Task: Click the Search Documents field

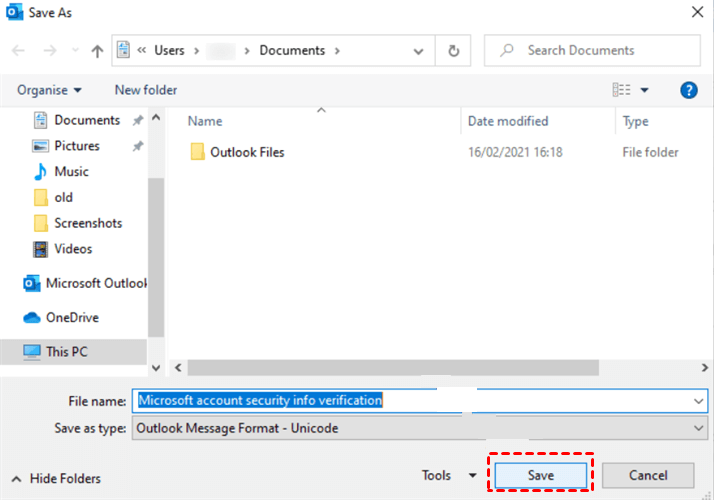Action: (x=592, y=50)
